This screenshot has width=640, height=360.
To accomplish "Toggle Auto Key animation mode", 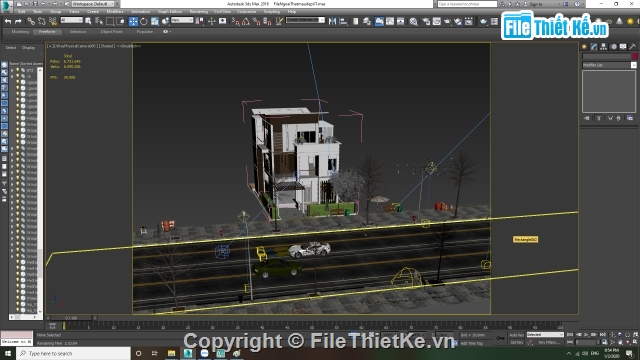I will coord(516,335).
